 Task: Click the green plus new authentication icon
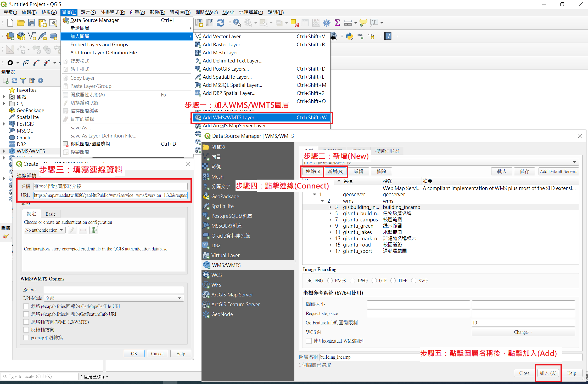94,230
